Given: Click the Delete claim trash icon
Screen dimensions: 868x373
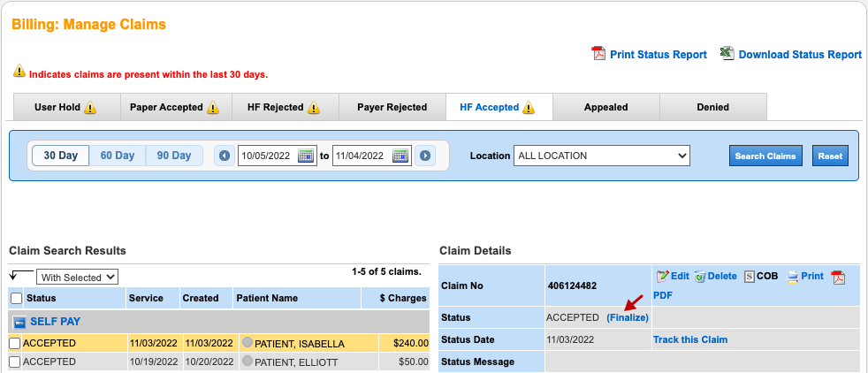Looking at the screenshot, I should tap(700, 277).
